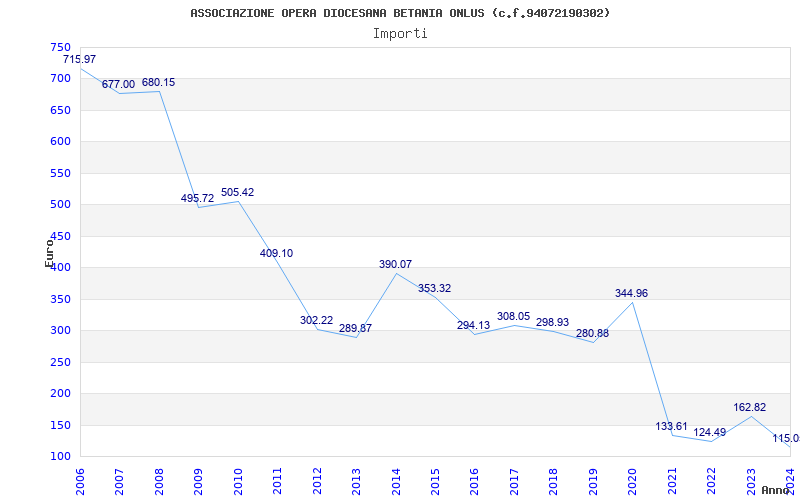Viewport: 800px width, 500px height.
Task: Click x-axis year 2018
Action: (554, 482)
